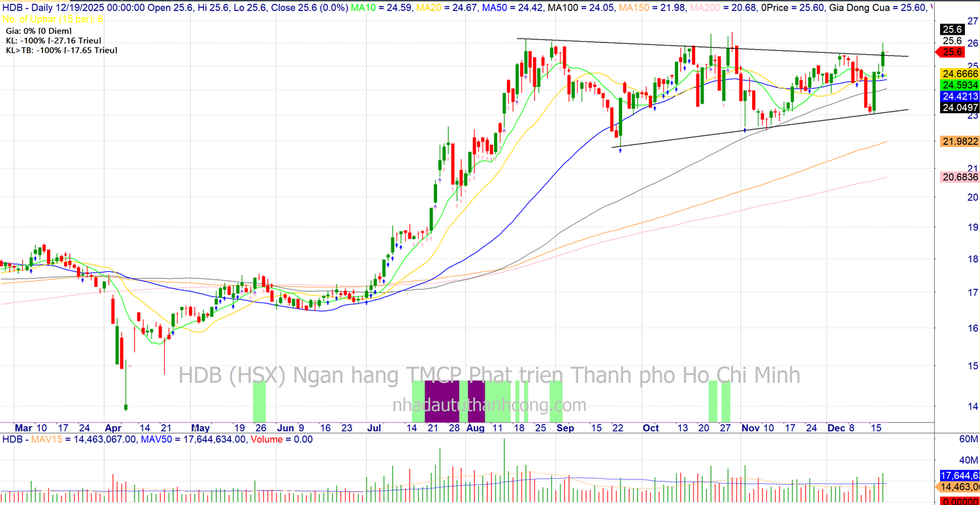Image resolution: width=980 pixels, height=505 pixels.
Task: Click the orange MAV15 volume value label
Action: pyautogui.click(x=959, y=487)
